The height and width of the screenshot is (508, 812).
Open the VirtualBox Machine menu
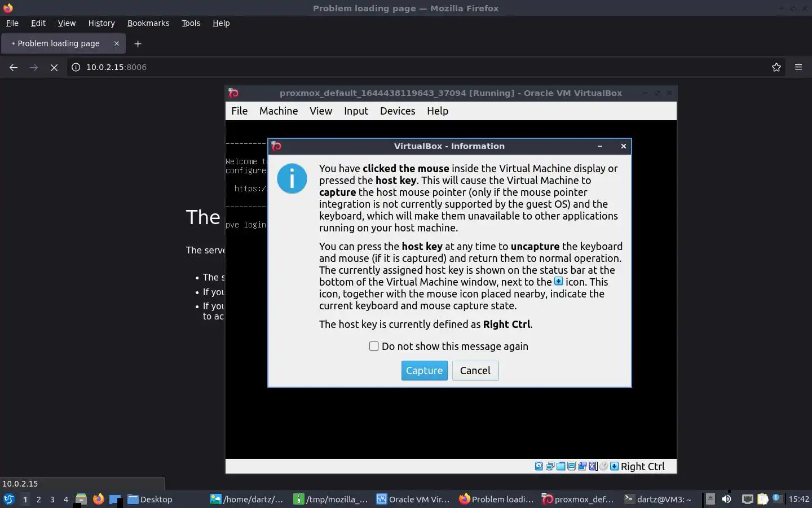pos(279,111)
